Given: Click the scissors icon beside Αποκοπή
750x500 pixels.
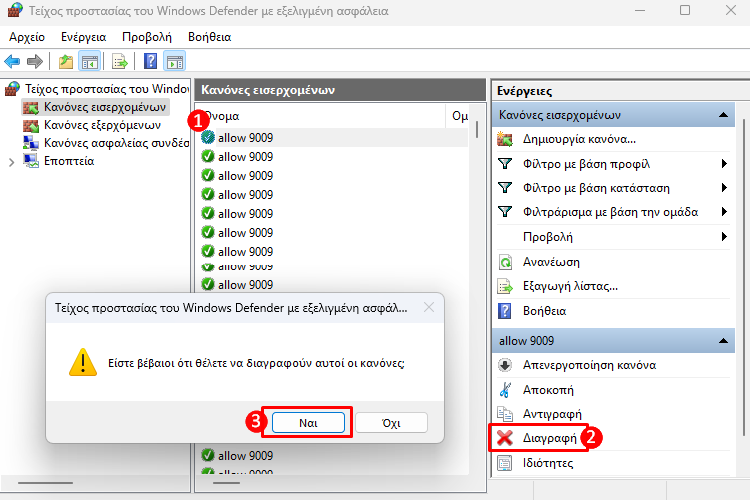Looking at the screenshot, I should pyautogui.click(x=505, y=390).
